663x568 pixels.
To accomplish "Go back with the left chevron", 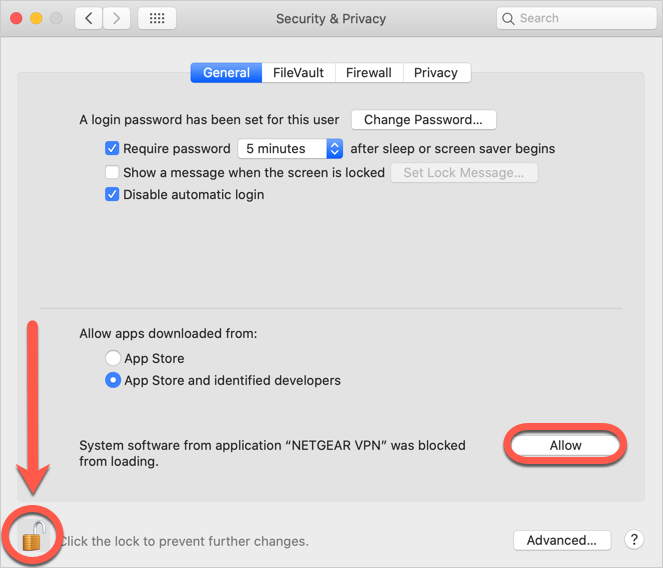I will point(89,18).
